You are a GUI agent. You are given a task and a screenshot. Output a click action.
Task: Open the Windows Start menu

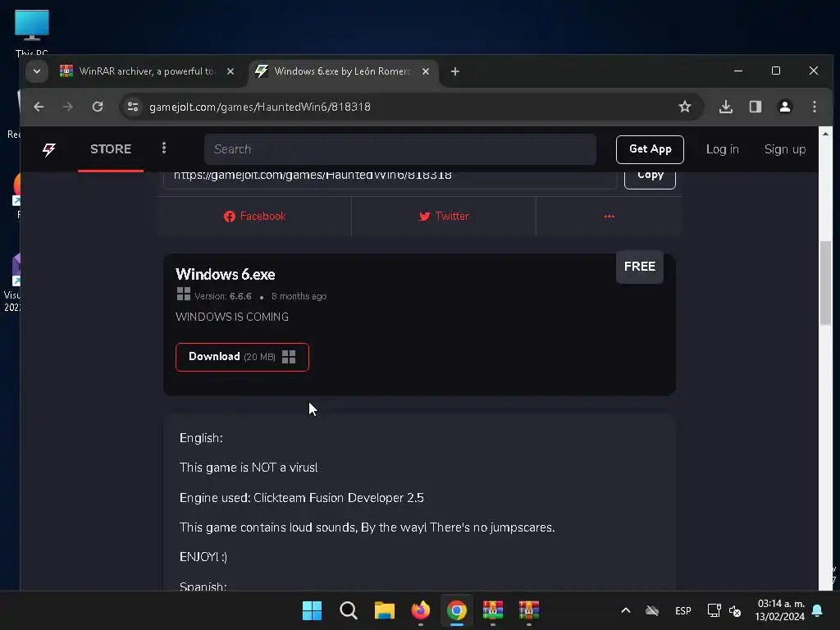tap(312, 610)
